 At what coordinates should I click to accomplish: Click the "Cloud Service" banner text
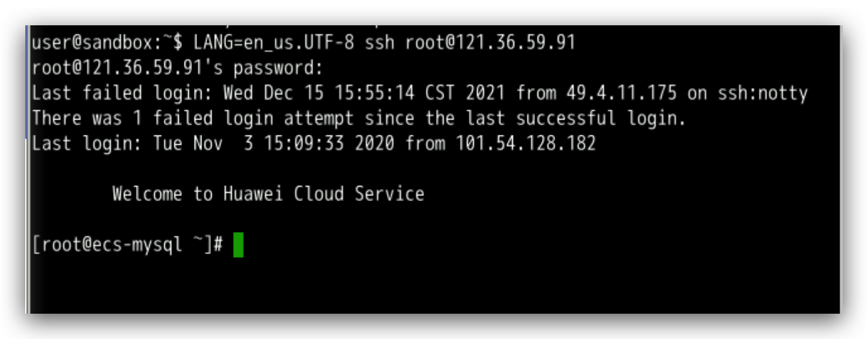(359, 194)
